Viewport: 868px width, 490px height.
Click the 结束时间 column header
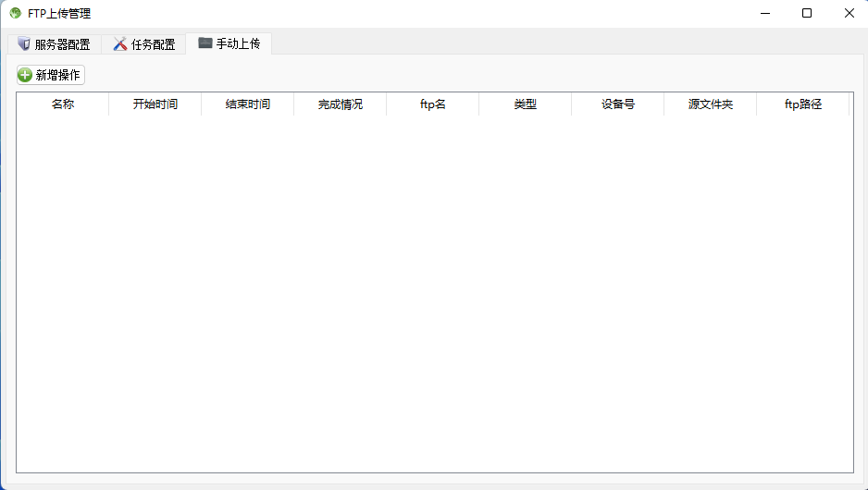coord(247,104)
